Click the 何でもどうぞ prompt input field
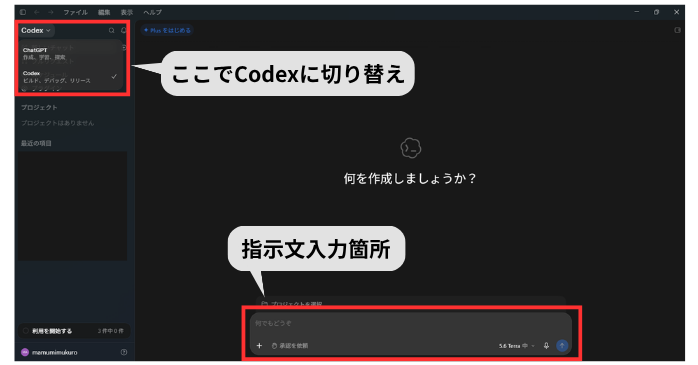The image size is (698, 365). click(410, 324)
